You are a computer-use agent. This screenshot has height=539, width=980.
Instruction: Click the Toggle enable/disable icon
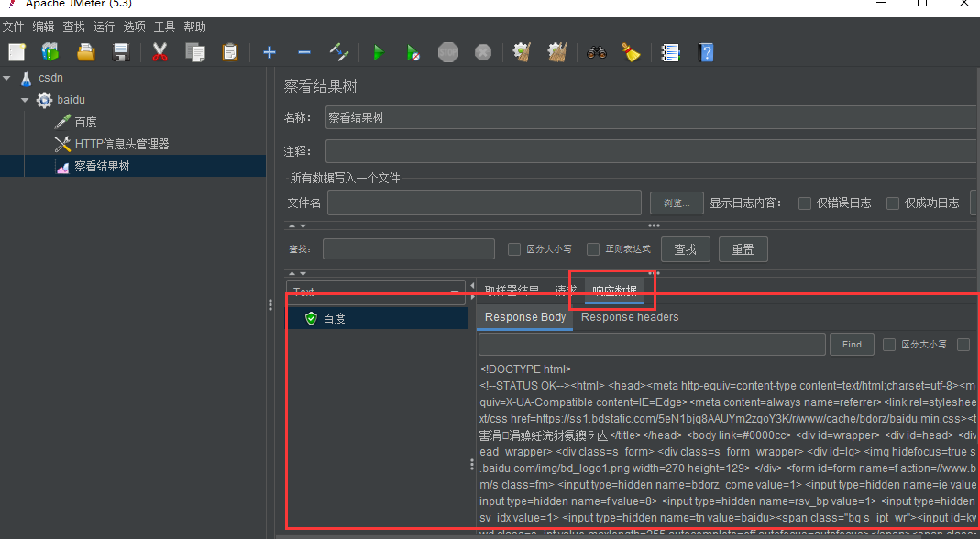tap(339, 52)
